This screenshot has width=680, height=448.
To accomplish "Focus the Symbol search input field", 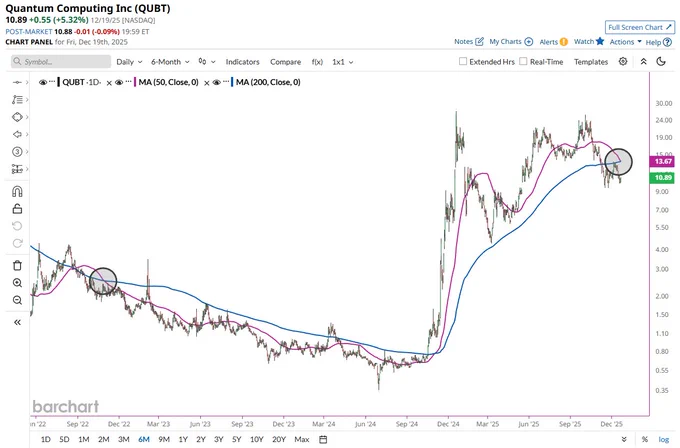I will 61,62.
